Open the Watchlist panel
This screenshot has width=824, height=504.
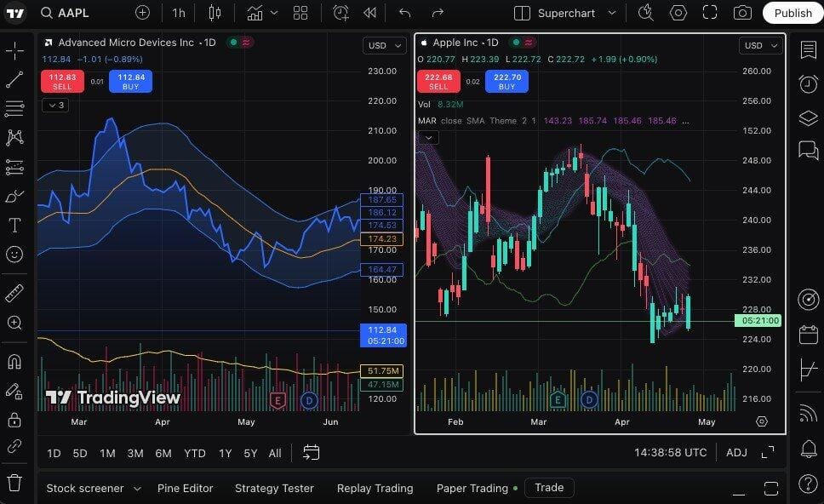808,51
